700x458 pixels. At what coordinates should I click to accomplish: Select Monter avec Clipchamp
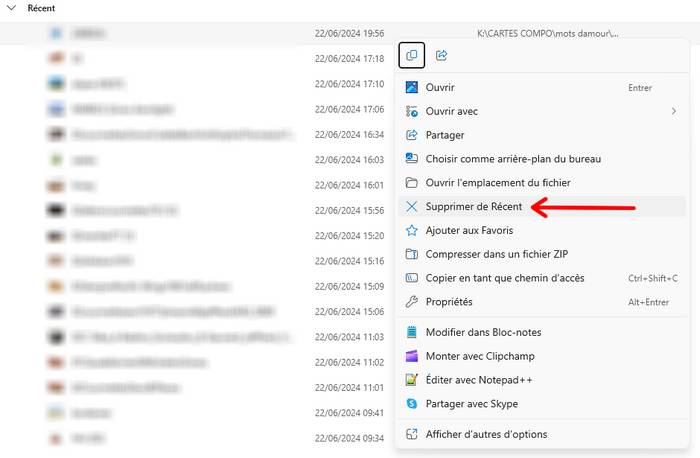tap(542, 356)
